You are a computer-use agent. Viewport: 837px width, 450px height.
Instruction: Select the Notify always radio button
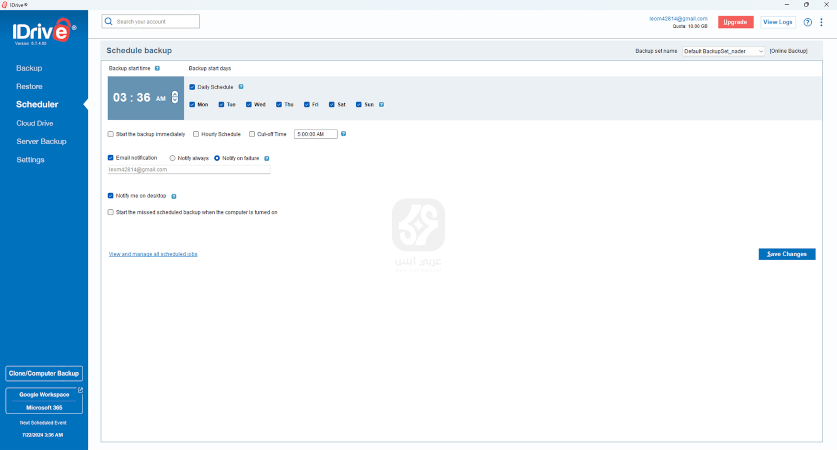click(x=173, y=158)
